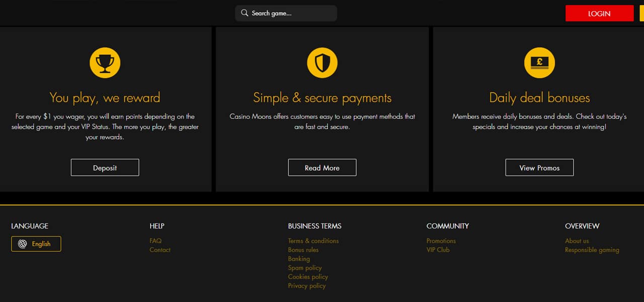Click the trophy icon above You play, we reward
This screenshot has height=302, width=644.
(x=105, y=63)
